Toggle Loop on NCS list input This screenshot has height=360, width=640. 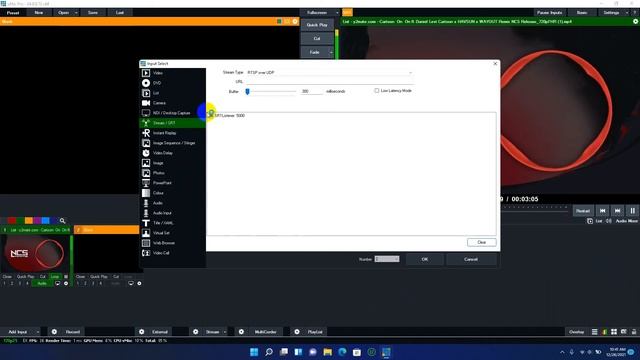coord(55,277)
